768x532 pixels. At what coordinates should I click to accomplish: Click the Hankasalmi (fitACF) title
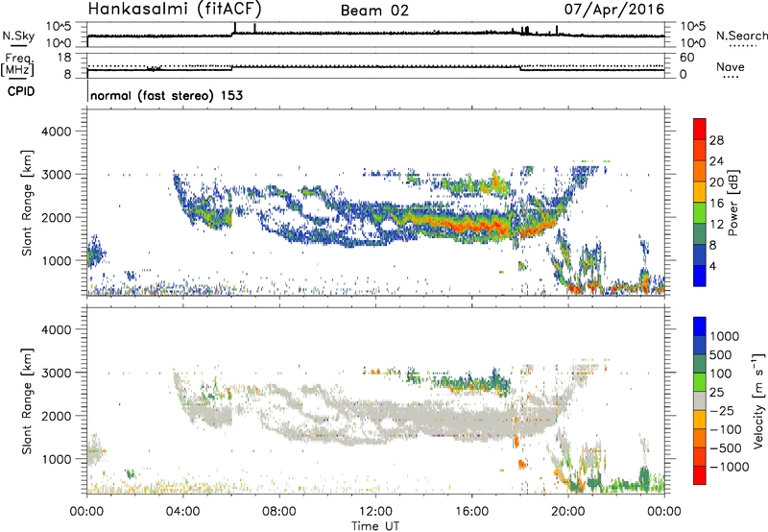click(x=175, y=10)
